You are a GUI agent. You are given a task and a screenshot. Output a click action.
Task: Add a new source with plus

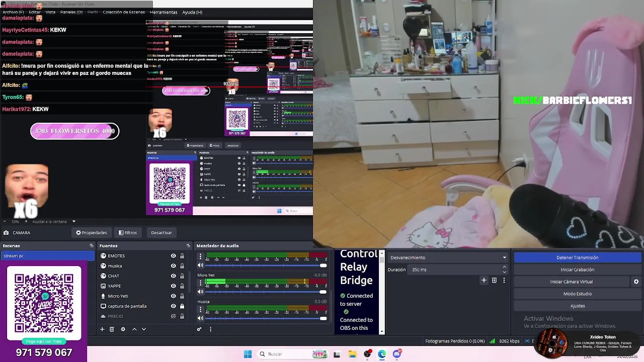pos(102,329)
